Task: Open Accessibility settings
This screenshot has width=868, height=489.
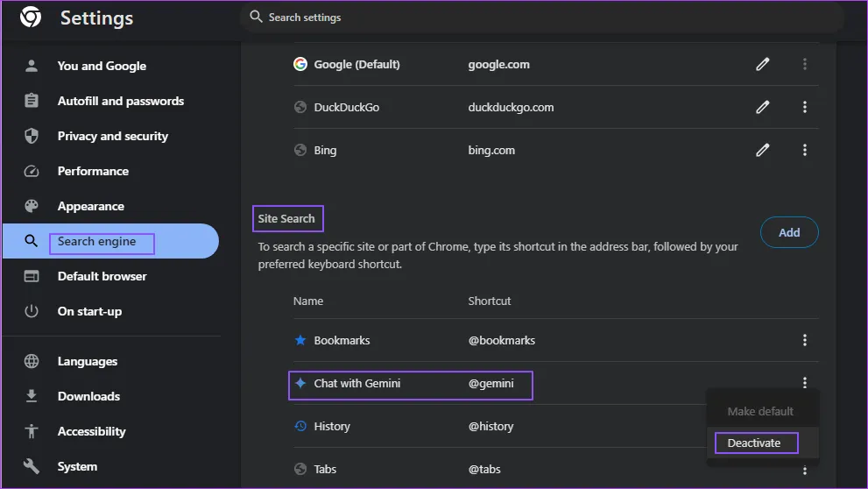Action: pyautogui.click(x=91, y=431)
